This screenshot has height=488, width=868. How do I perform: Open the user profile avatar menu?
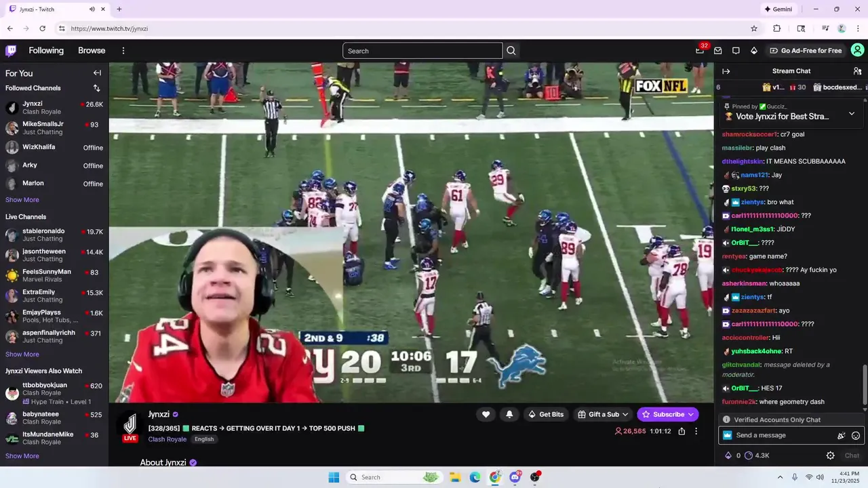[857, 51]
